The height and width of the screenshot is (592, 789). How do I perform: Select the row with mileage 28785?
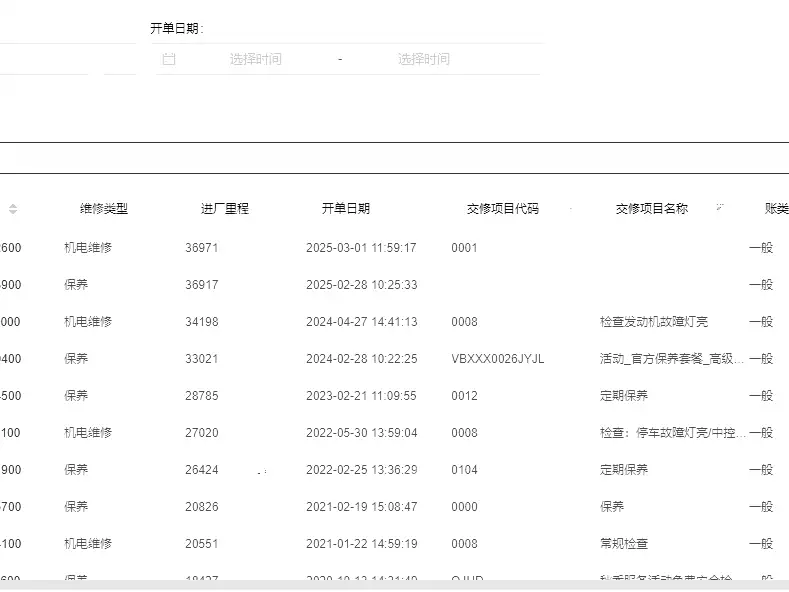(x=201, y=396)
